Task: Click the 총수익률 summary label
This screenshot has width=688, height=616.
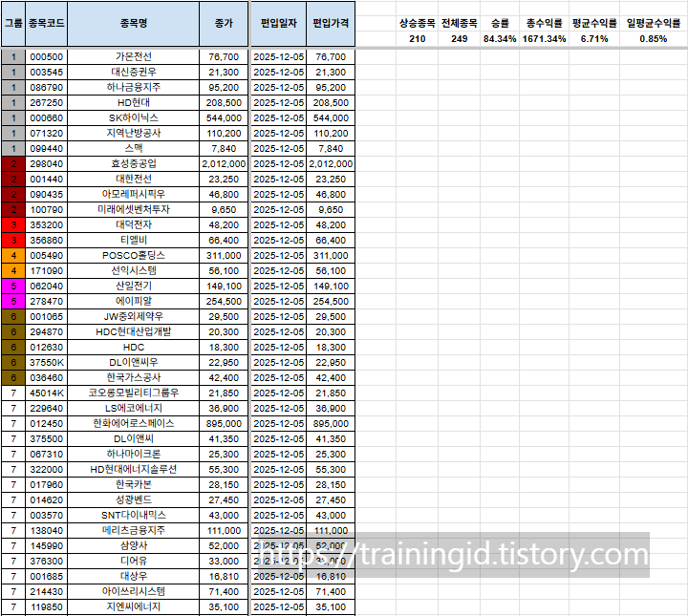Action: [x=544, y=24]
